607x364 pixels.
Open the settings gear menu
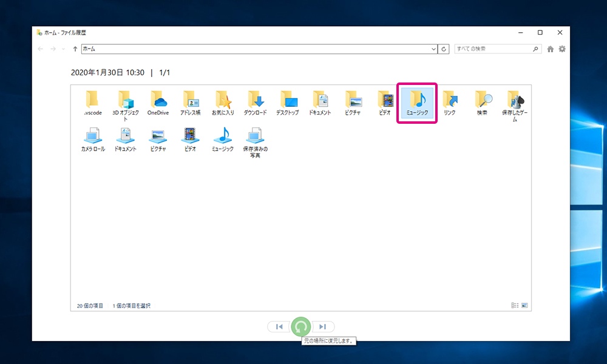coord(562,49)
